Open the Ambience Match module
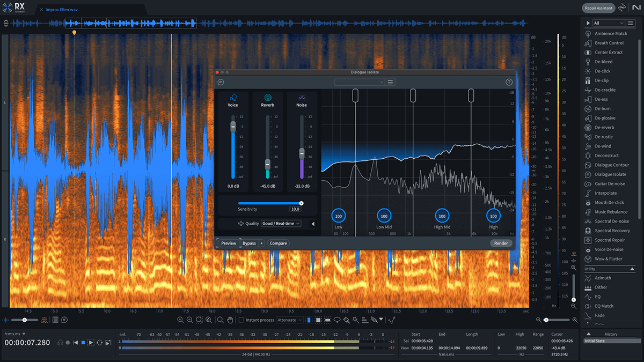 [606, 34]
